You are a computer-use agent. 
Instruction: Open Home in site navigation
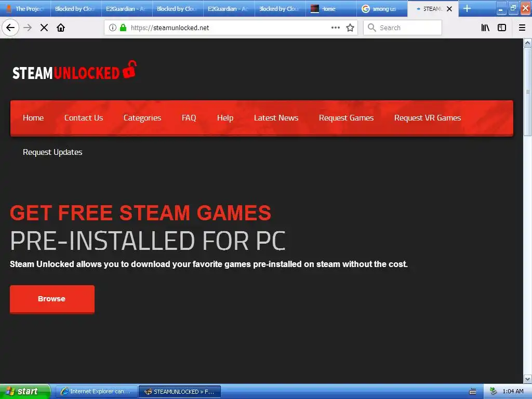33,118
